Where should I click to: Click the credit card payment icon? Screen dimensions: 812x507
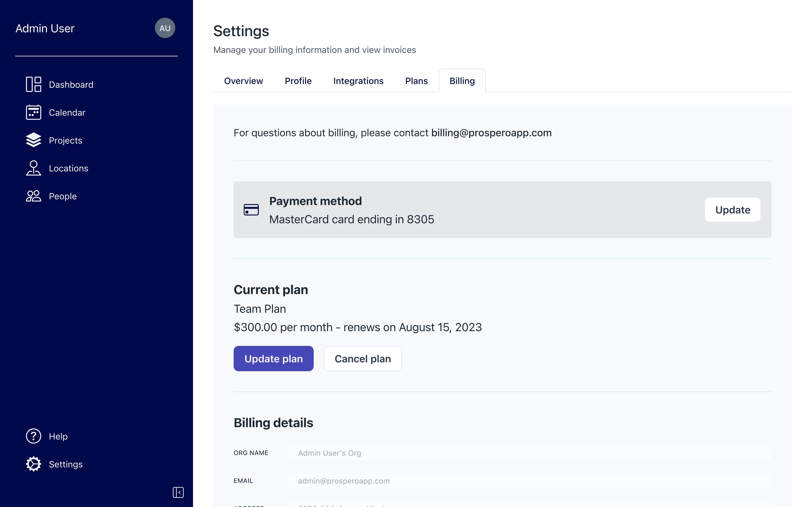tap(251, 210)
